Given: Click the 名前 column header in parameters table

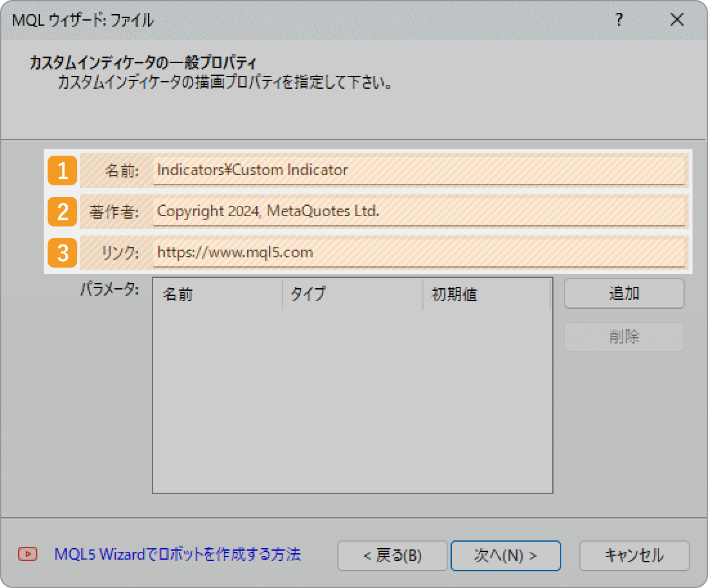Looking at the screenshot, I should tap(218, 294).
